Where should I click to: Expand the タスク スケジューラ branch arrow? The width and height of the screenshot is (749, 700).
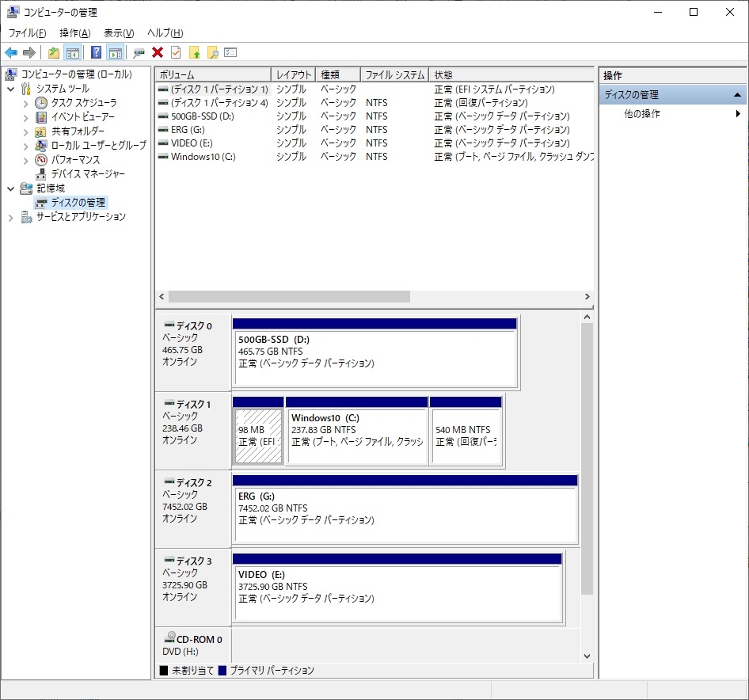point(26,103)
